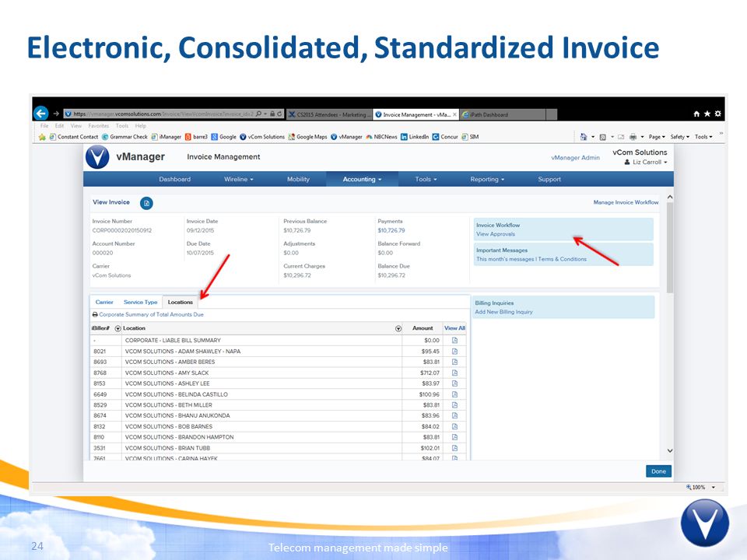Click vManager Admin link
Image resolution: width=747 pixels, height=560 pixels.
point(575,158)
